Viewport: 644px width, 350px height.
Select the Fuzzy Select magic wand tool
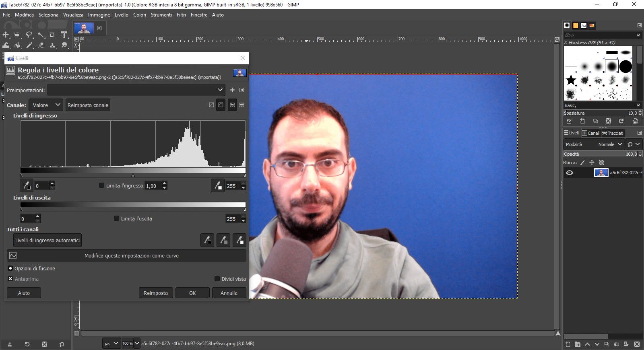41,35
